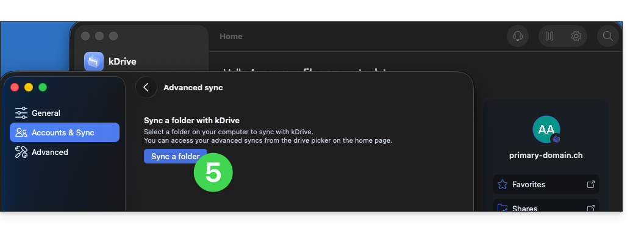Screen dimensions: 644x233
Task: Open Shares via its external-link icon
Action: click(590, 208)
